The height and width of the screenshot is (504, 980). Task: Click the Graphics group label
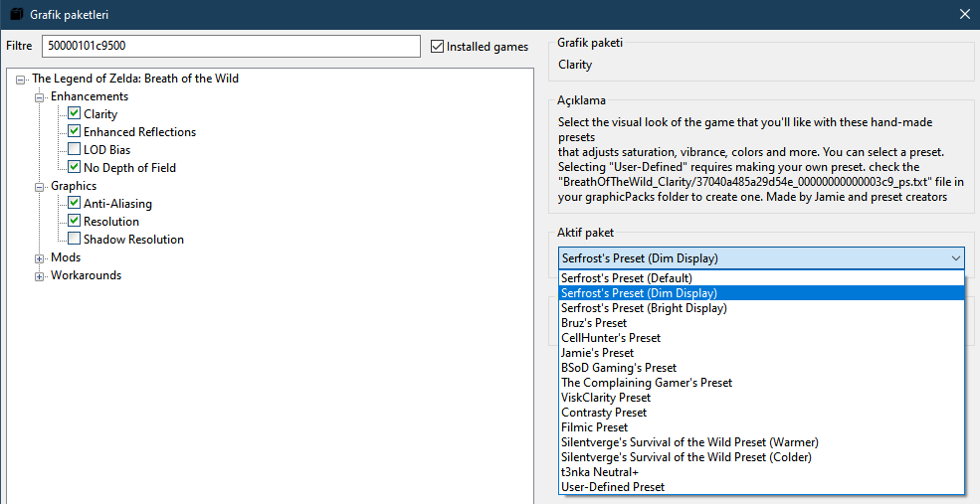coord(74,186)
